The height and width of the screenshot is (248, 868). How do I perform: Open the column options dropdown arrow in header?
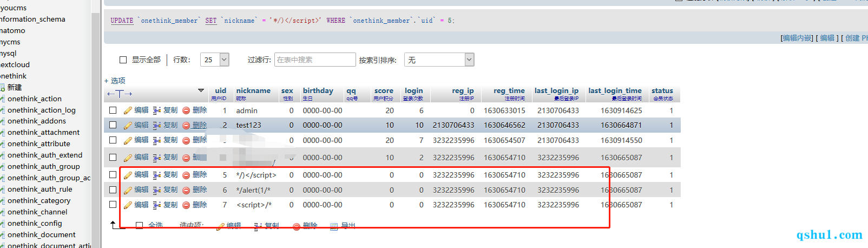pyautogui.click(x=201, y=90)
